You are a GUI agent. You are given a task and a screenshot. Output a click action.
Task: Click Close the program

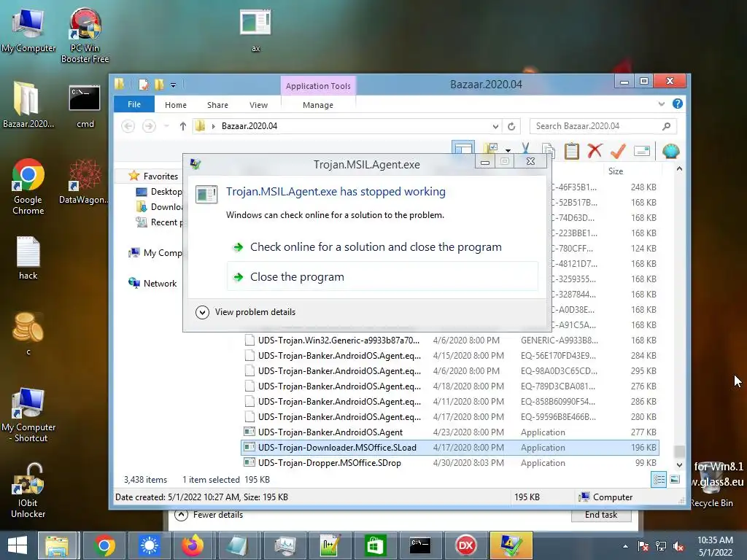[382, 276]
